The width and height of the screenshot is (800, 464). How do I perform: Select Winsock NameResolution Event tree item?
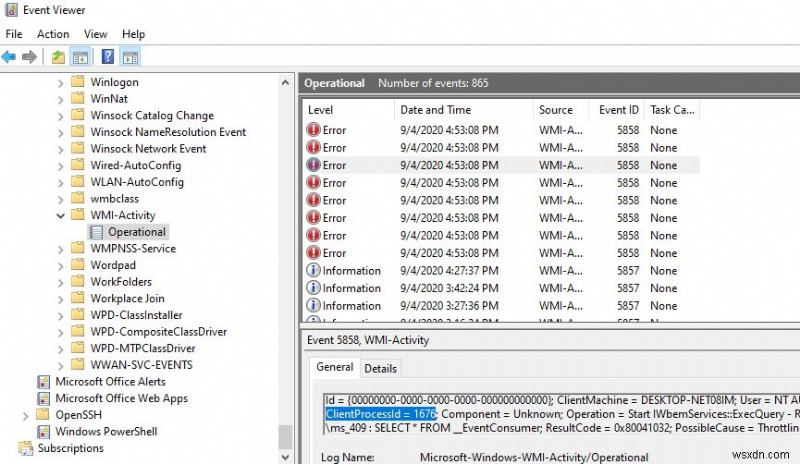click(168, 132)
